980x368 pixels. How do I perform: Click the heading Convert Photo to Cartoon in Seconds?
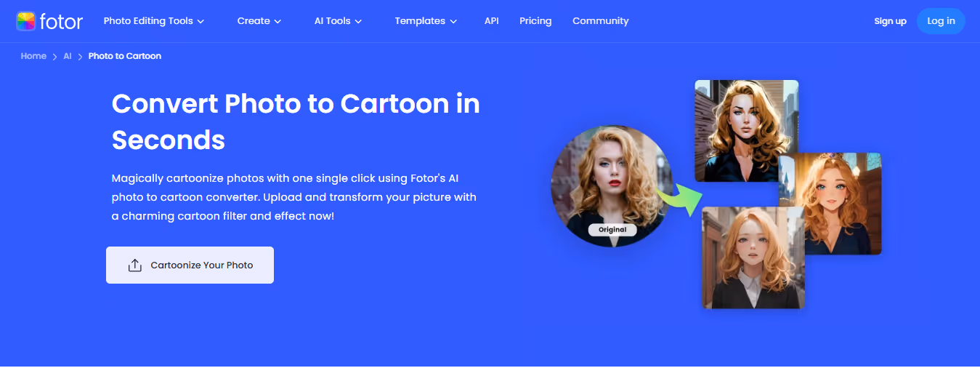pyautogui.click(x=296, y=121)
